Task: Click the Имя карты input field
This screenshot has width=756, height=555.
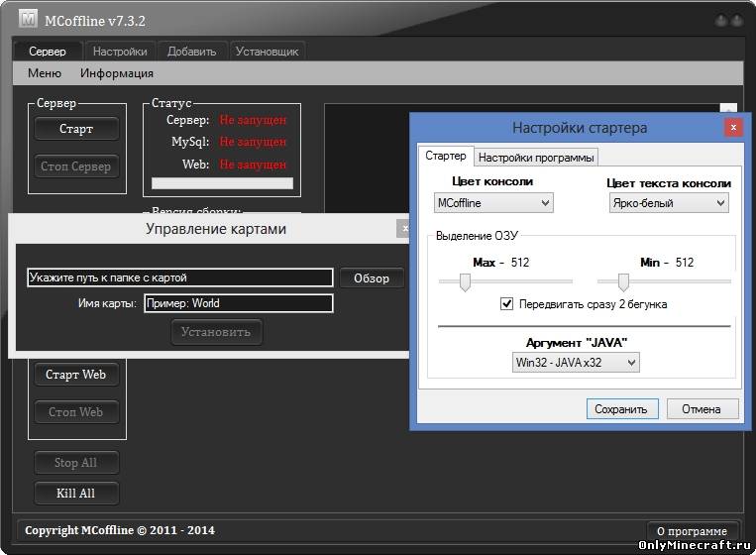Action: [x=238, y=303]
